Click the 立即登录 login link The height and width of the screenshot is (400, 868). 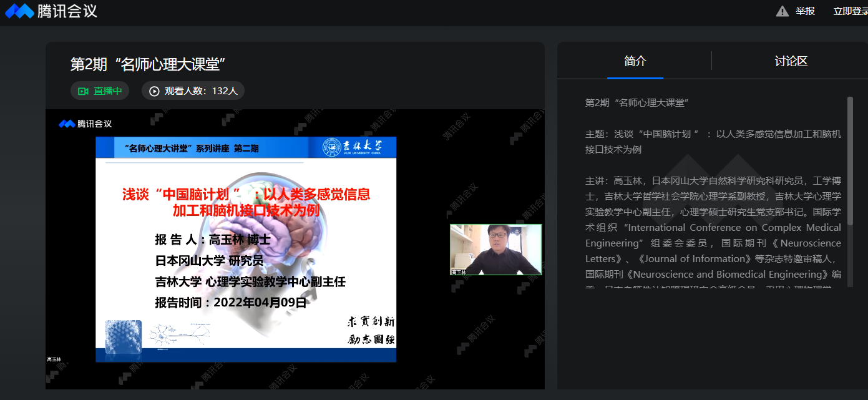coord(850,11)
